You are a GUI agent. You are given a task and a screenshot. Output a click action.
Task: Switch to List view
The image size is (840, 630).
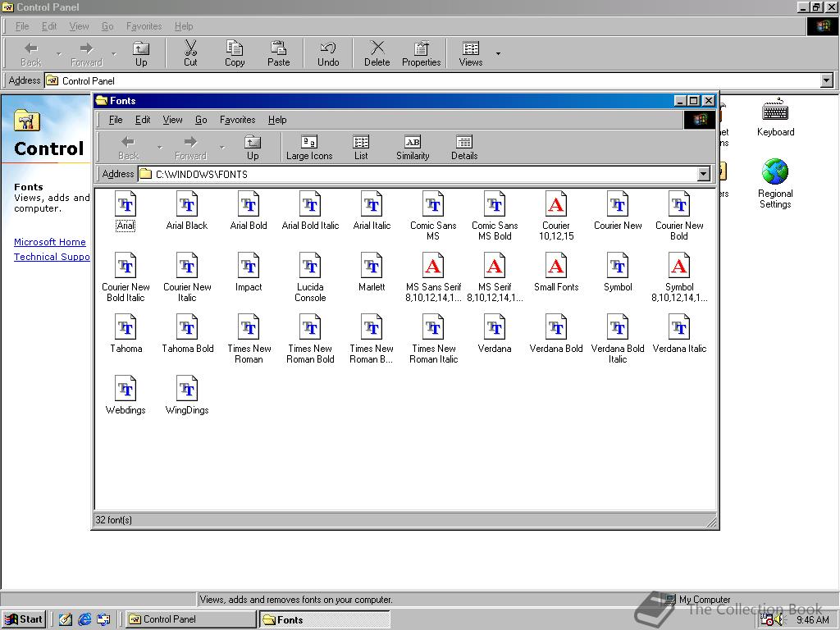click(360, 146)
